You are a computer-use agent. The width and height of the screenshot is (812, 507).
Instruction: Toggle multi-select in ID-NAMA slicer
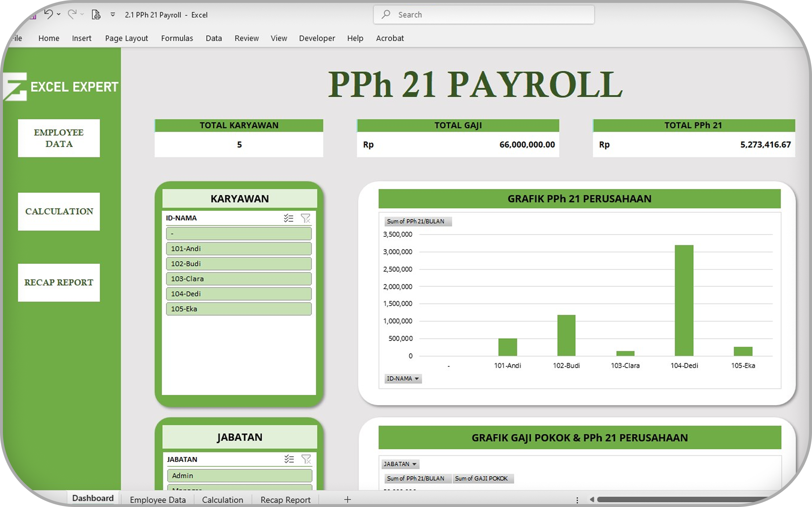[289, 218]
